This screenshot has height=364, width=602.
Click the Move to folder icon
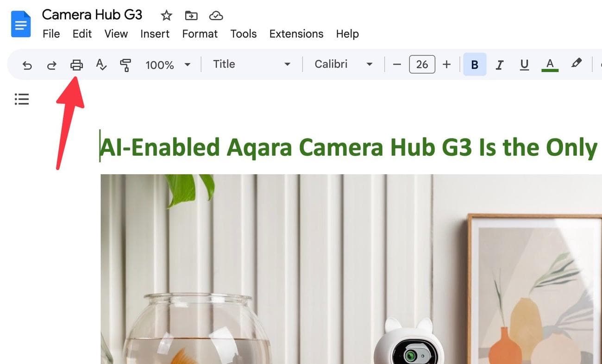191,16
